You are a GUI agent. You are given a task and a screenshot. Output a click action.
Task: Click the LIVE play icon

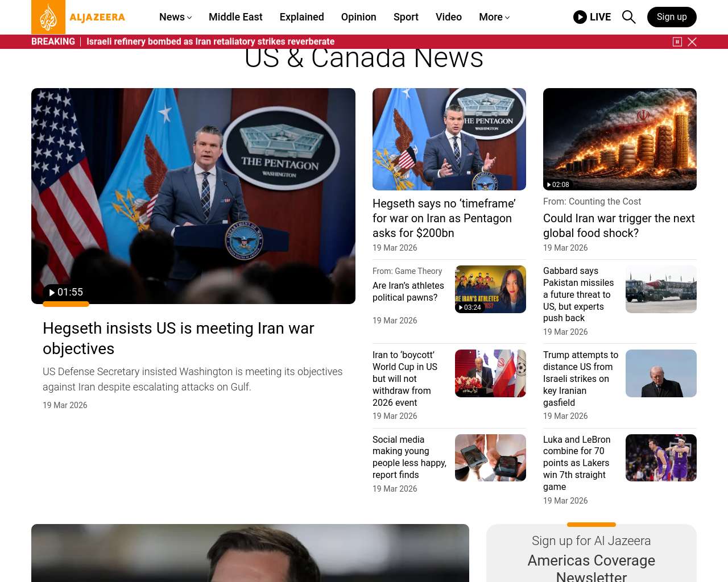580,17
